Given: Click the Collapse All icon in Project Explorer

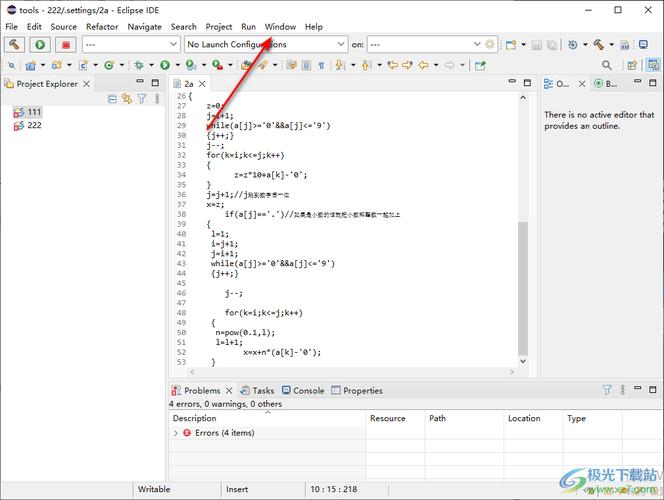Looking at the screenshot, I should (112, 99).
